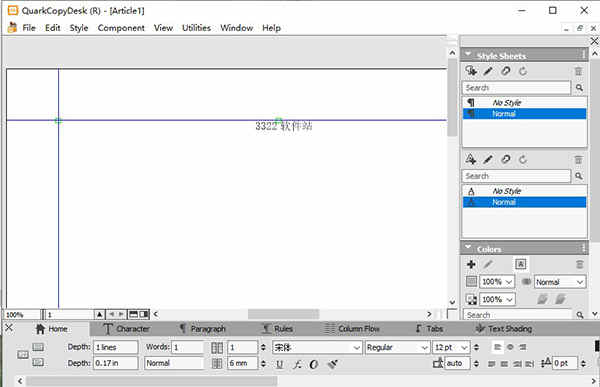
Task: Collapse the Style Sheets panel
Action: click(468, 55)
